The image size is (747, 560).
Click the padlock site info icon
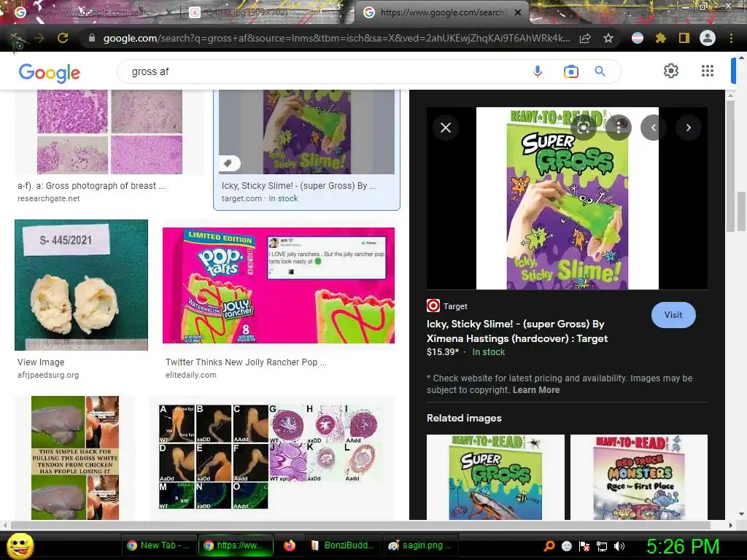pos(92,38)
